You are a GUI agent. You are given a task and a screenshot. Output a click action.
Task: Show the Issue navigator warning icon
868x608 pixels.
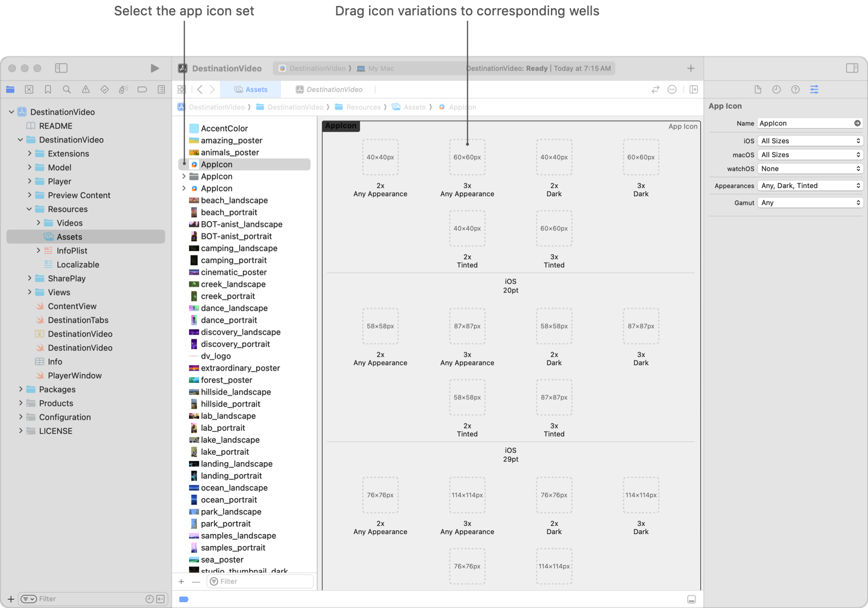tap(86, 90)
